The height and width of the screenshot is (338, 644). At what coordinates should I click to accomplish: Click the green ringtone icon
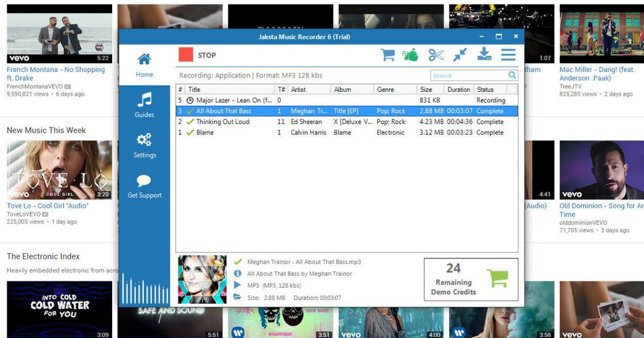click(411, 55)
